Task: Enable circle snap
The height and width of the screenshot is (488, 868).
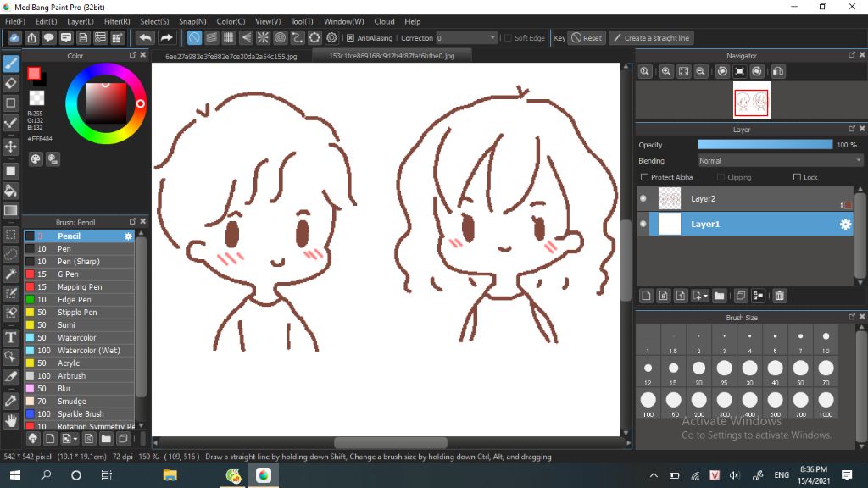Action: [280, 37]
